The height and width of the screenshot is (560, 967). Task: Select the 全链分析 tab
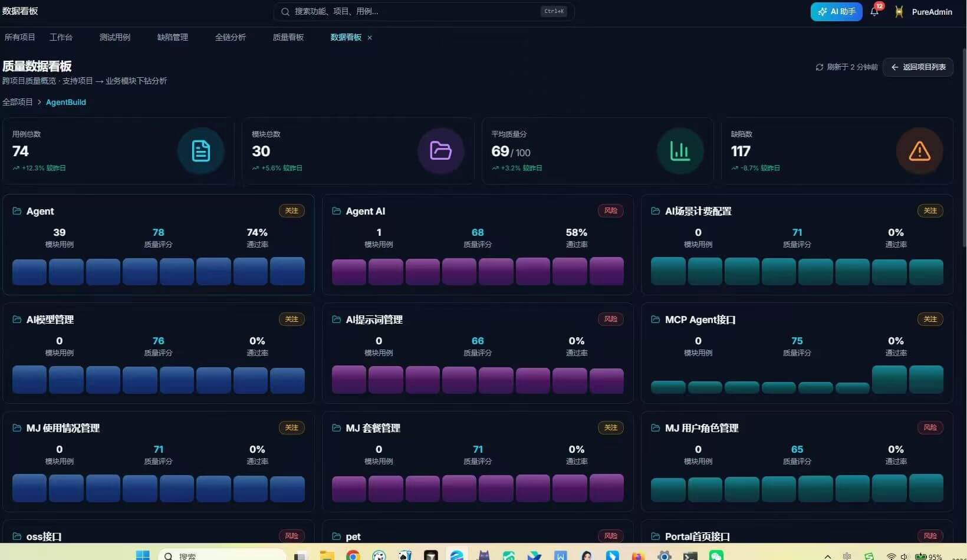231,37
